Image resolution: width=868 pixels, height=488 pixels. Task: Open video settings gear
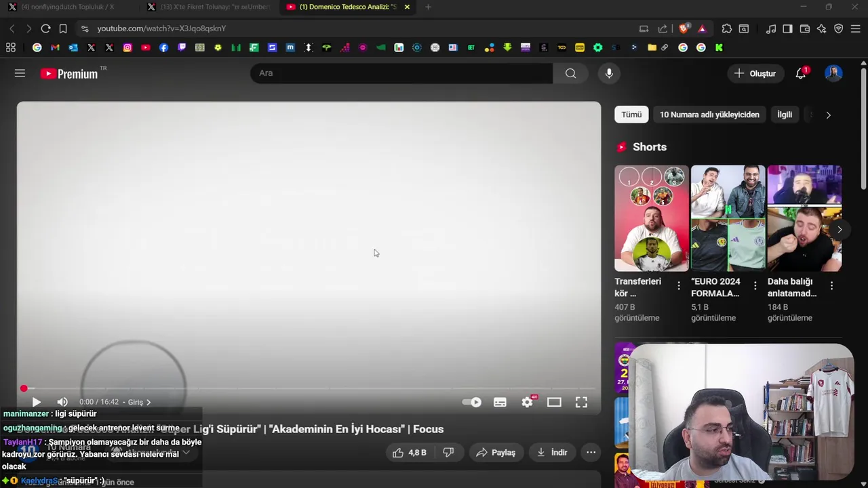(x=527, y=402)
